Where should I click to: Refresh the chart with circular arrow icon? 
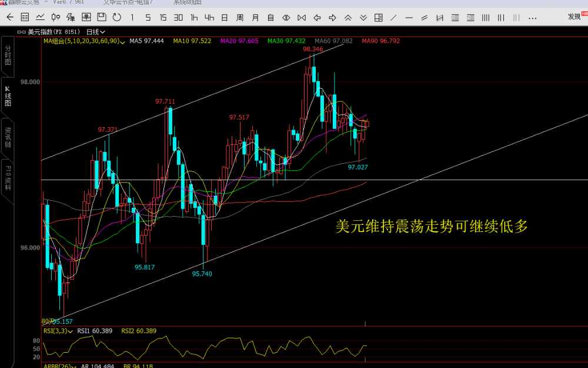tap(117, 17)
